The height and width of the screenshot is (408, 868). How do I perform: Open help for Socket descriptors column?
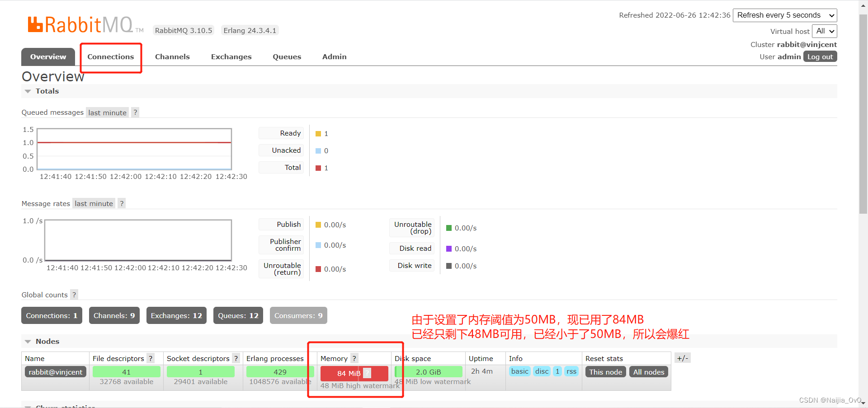click(x=236, y=358)
